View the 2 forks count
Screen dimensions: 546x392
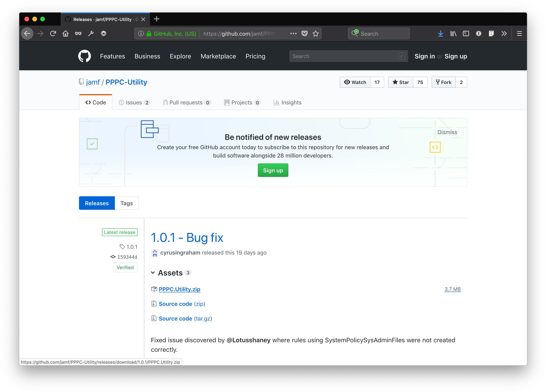tap(461, 82)
